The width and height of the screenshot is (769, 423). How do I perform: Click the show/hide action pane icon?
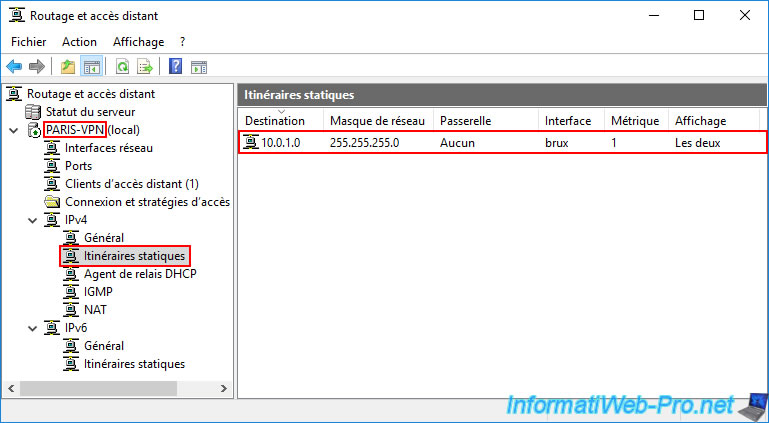[x=199, y=67]
